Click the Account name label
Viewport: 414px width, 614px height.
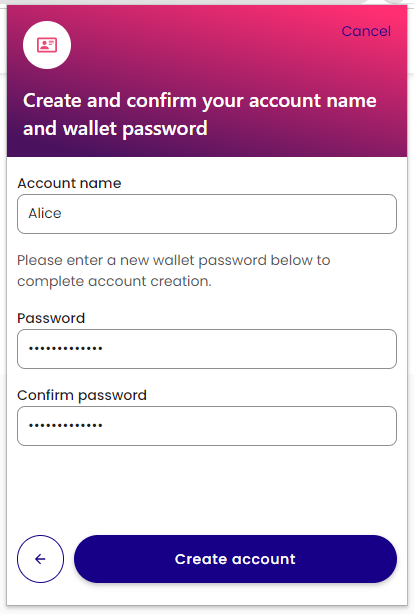click(x=69, y=183)
